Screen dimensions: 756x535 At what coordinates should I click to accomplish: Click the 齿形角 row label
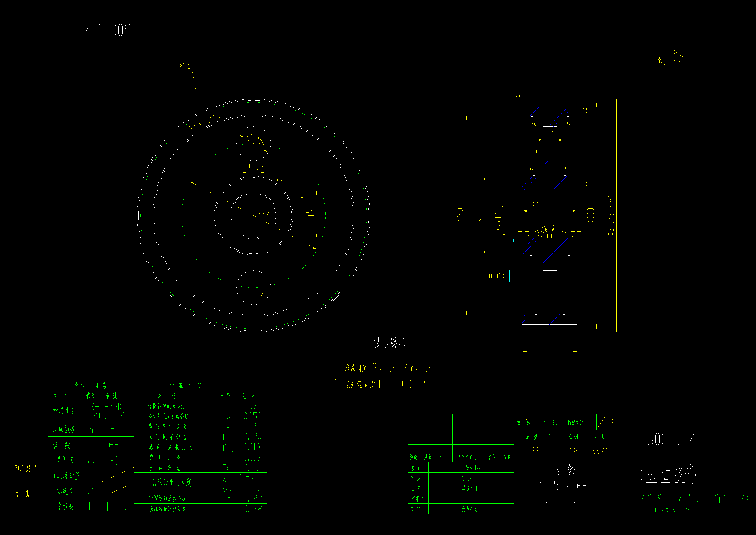tap(65, 459)
